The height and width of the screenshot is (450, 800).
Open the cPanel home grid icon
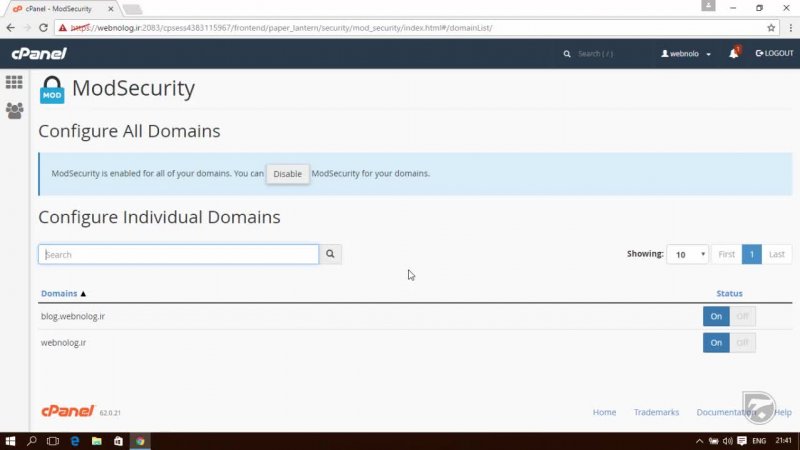click(x=14, y=82)
